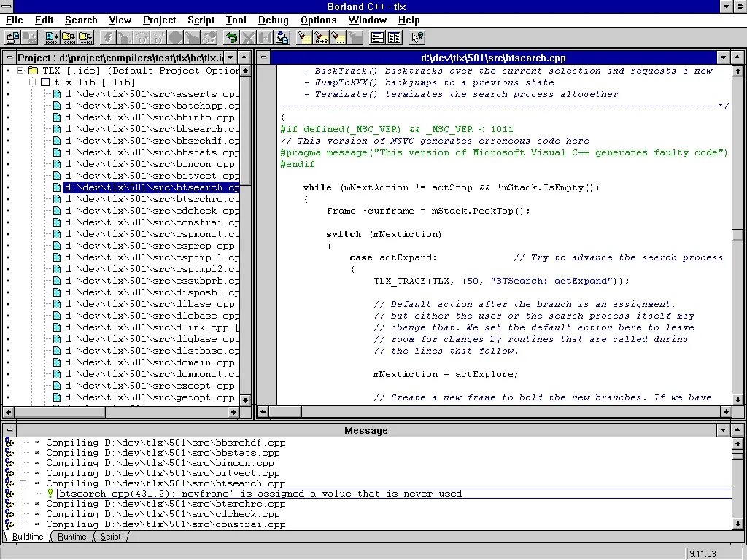
Task: Click the C++ icon beside Compiling bincon.cpp
Action: [x=9, y=463]
